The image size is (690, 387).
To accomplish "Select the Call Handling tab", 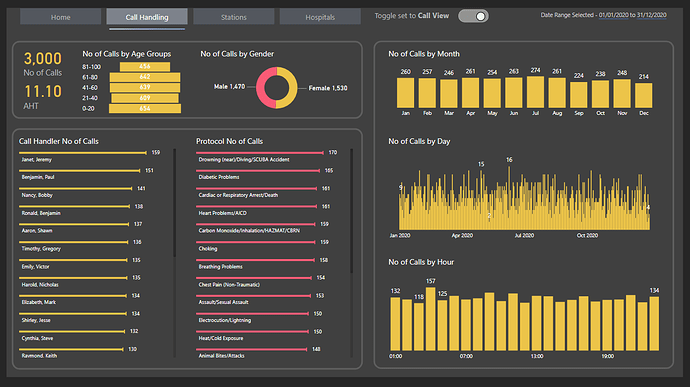I will (147, 17).
